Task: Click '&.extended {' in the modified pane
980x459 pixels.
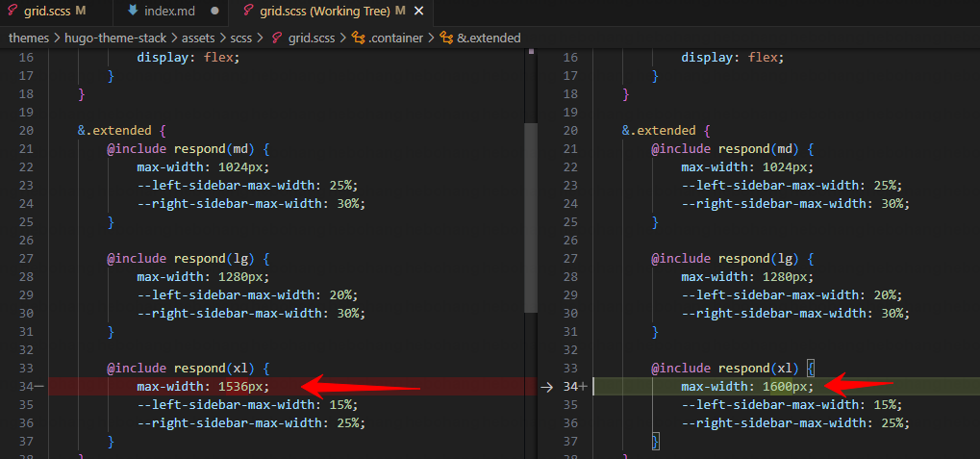Action: click(x=666, y=131)
